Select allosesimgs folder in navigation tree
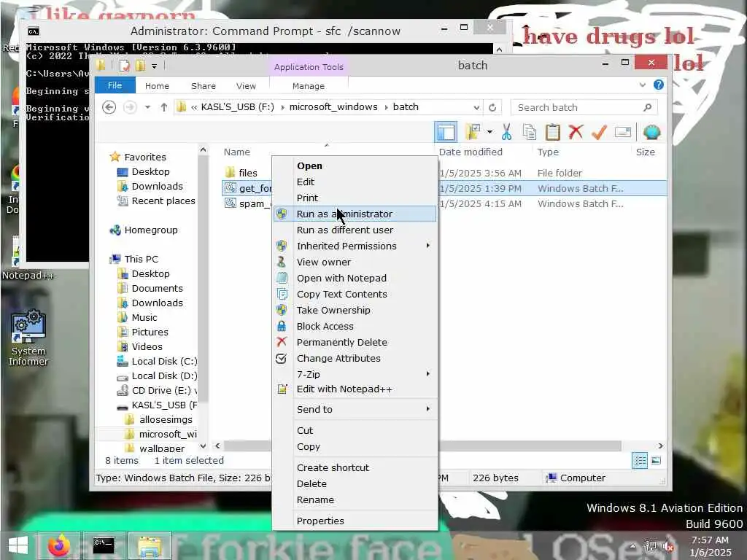This screenshot has height=560, width=747. [166, 419]
